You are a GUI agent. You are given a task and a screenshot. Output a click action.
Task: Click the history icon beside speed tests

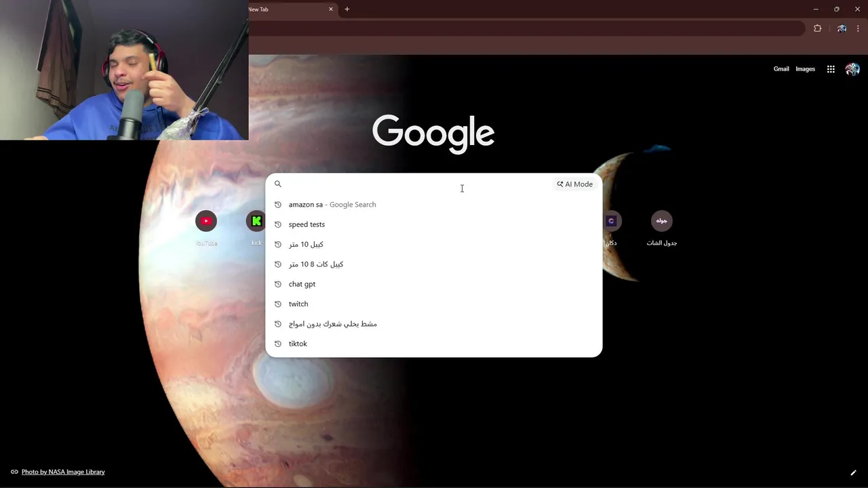pyautogui.click(x=278, y=224)
